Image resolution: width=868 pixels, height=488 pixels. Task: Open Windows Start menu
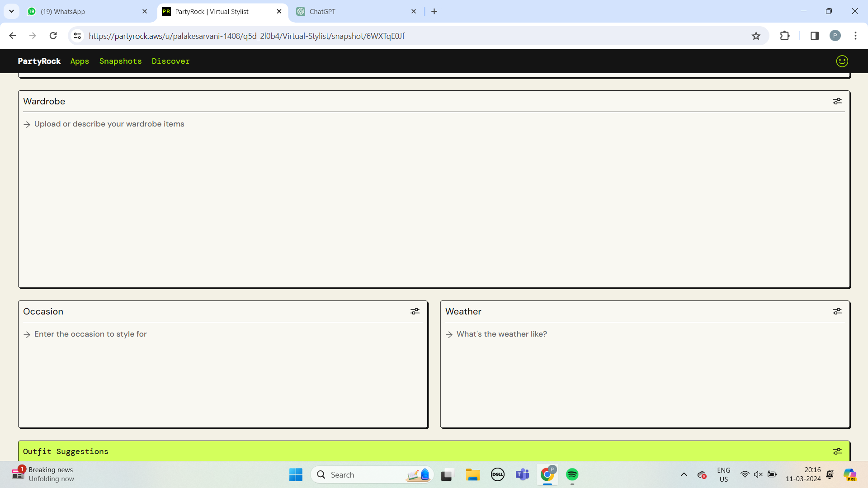click(296, 474)
